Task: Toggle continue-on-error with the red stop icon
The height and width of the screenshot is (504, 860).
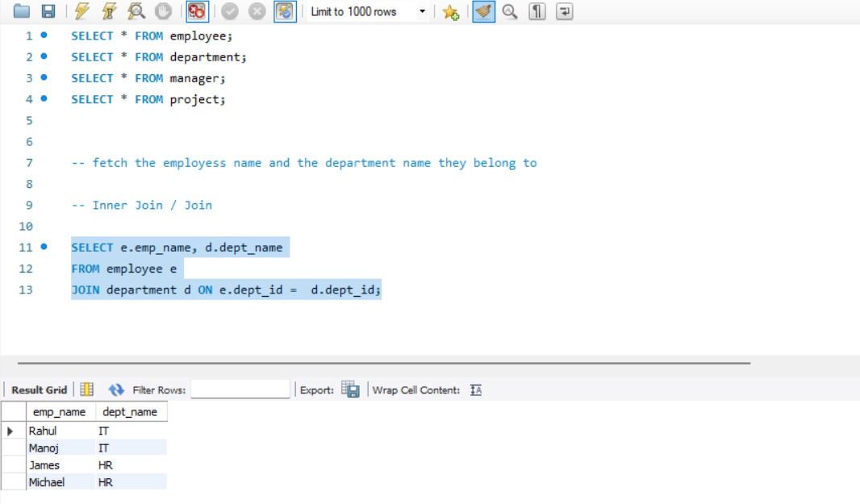Action: point(197,11)
